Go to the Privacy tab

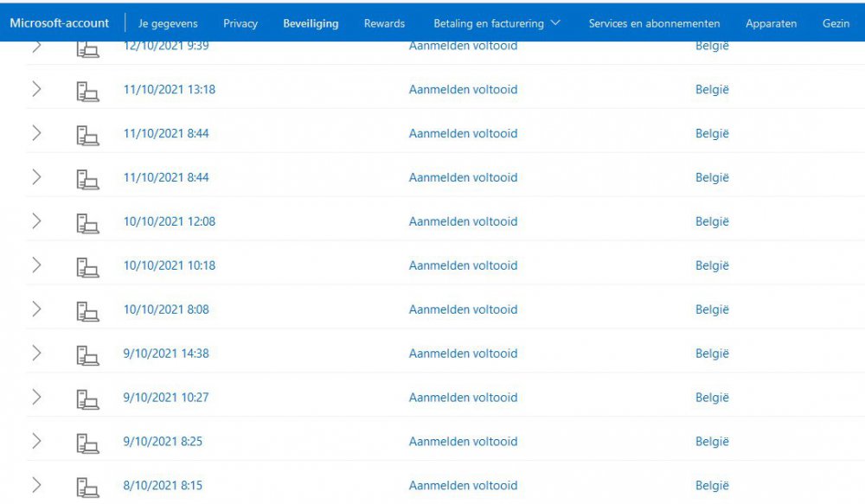[240, 23]
